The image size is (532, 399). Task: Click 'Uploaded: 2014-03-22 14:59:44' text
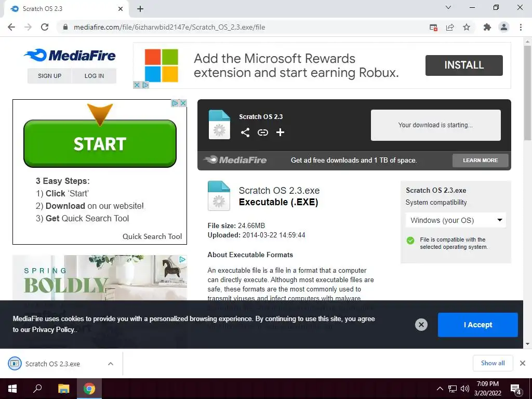[256, 235]
